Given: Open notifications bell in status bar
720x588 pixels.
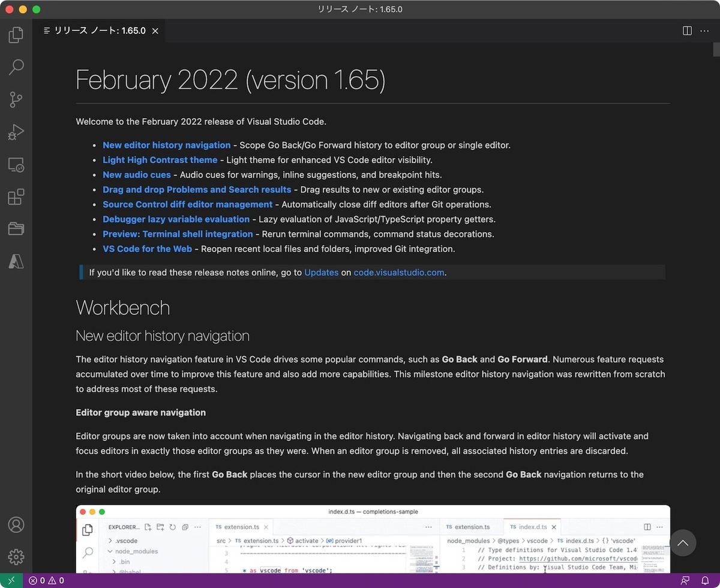Looking at the screenshot, I should (x=705, y=581).
